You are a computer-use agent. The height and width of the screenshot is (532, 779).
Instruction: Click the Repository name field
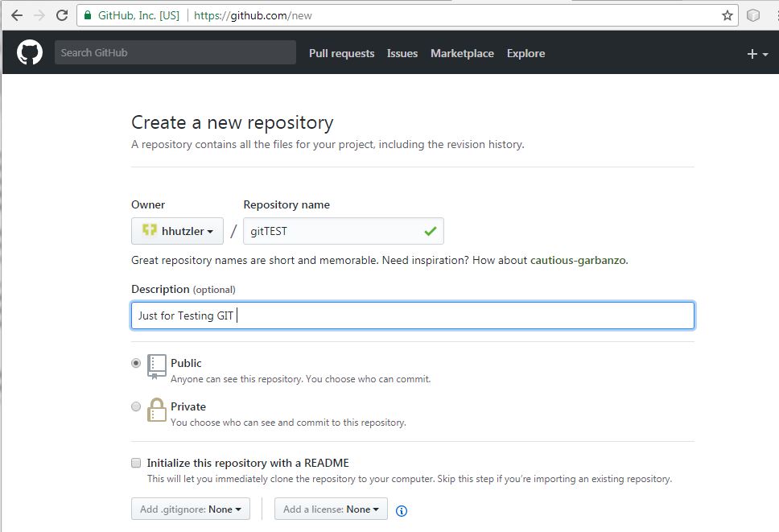(x=344, y=231)
